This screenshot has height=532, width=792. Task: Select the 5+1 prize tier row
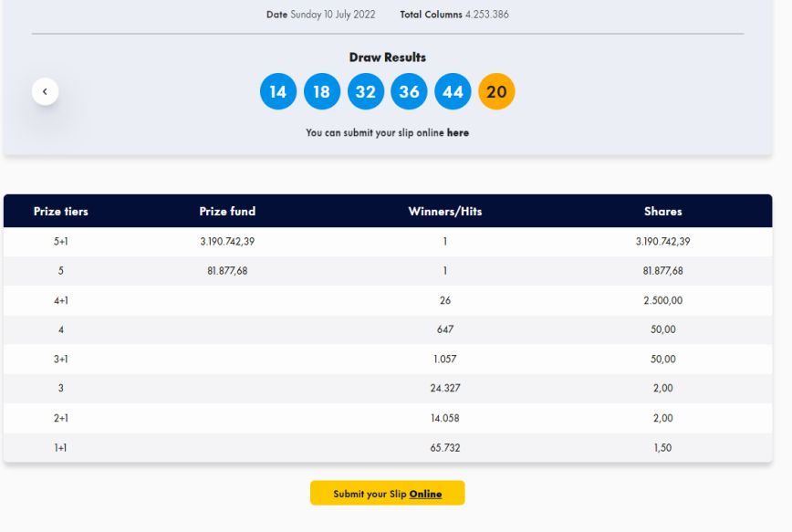(61, 242)
